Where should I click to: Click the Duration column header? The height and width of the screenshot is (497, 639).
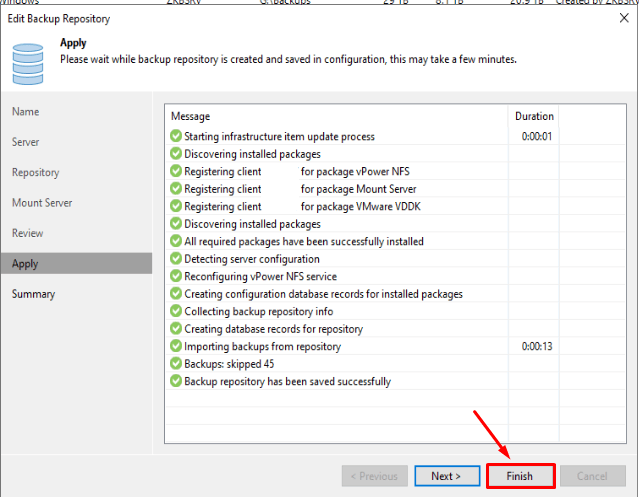point(534,116)
